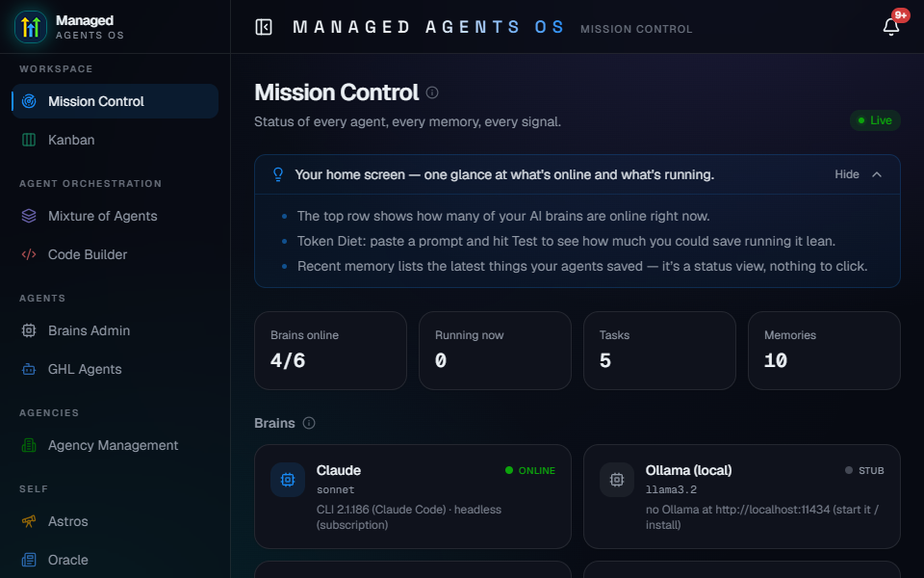This screenshot has height=578, width=924.
Task: Open the Oracle page
Action: (115, 560)
